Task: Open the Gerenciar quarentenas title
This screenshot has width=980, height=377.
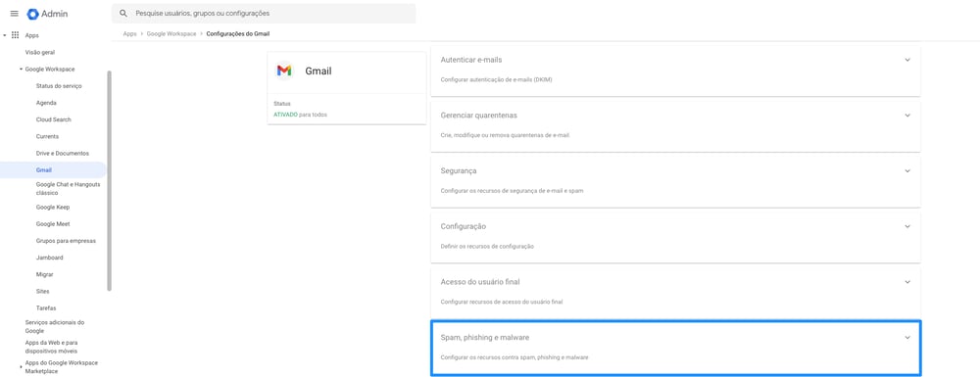Action: coord(479,116)
